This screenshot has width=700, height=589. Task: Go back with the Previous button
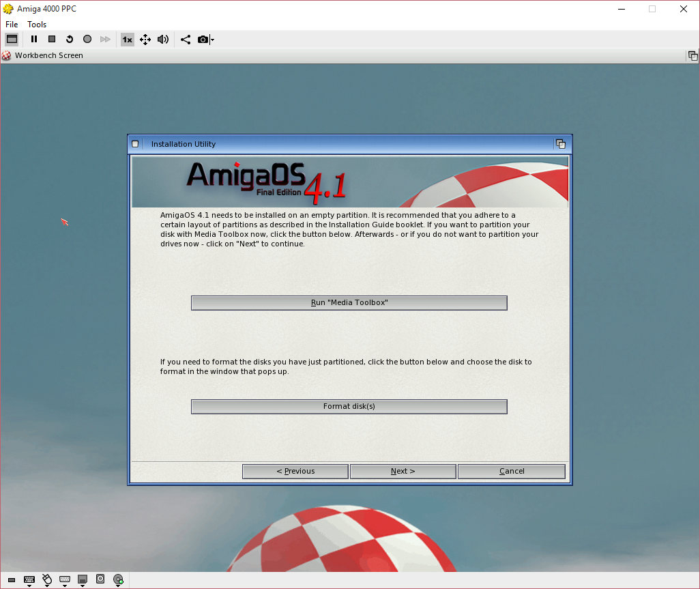point(295,471)
